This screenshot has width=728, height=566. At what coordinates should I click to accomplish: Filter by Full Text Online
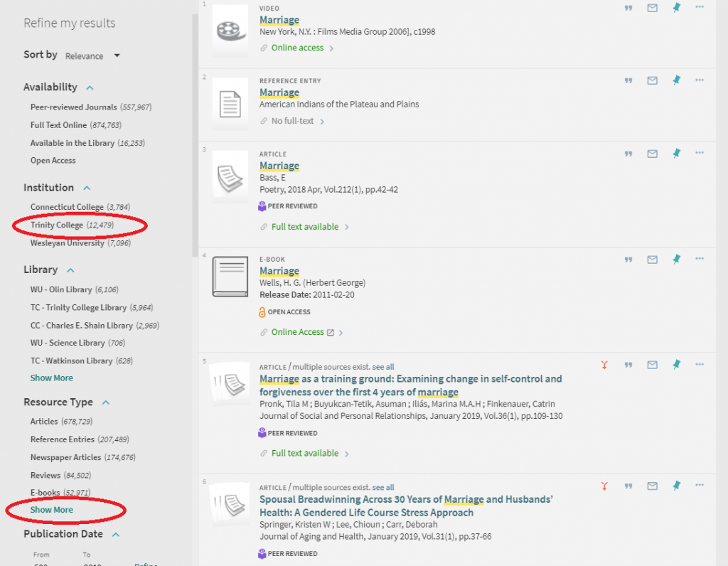click(x=75, y=125)
